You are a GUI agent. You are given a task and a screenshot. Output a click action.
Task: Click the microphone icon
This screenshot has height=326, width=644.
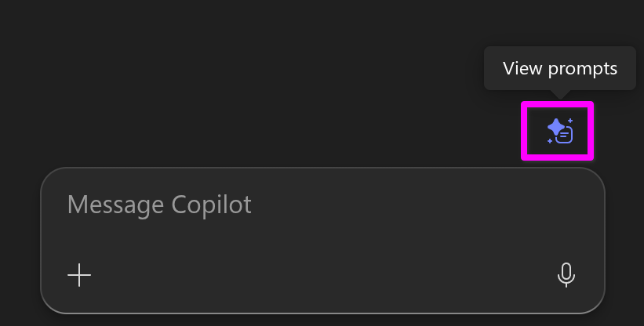click(x=566, y=274)
